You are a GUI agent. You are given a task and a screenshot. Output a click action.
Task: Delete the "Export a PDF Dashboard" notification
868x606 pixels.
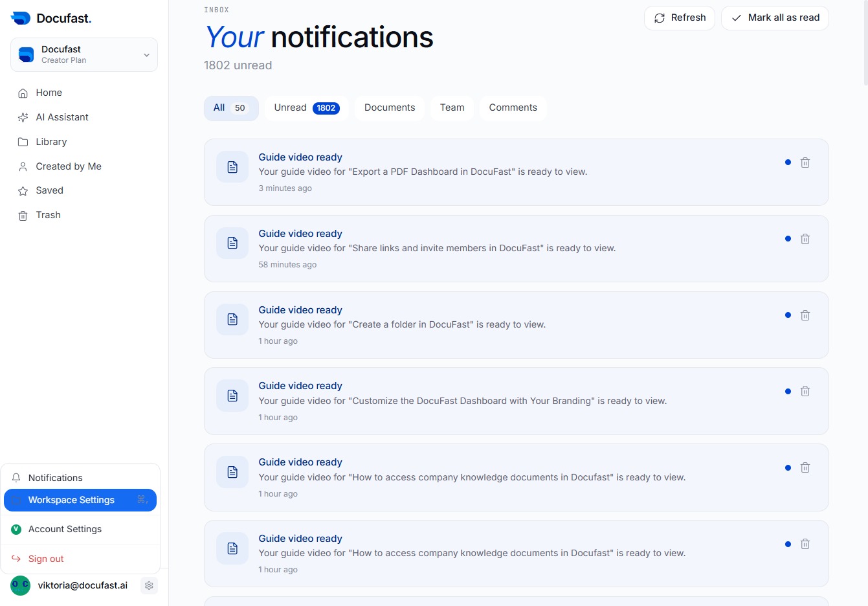coord(805,163)
